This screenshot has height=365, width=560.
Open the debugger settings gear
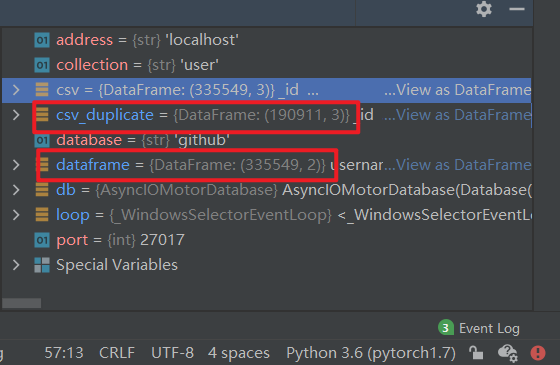point(484,9)
